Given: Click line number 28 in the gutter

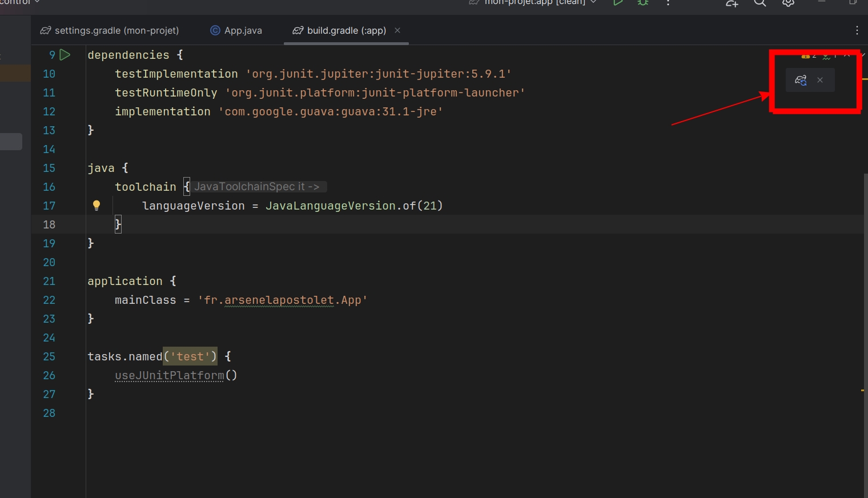Looking at the screenshot, I should point(49,413).
